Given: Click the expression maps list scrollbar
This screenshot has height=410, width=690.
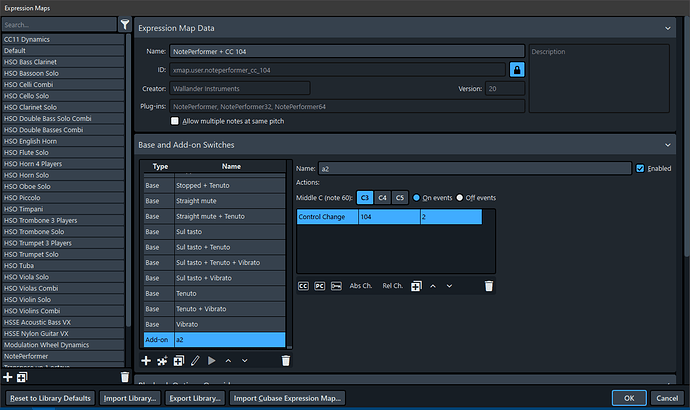Looking at the screenshot, I should (x=128, y=180).
